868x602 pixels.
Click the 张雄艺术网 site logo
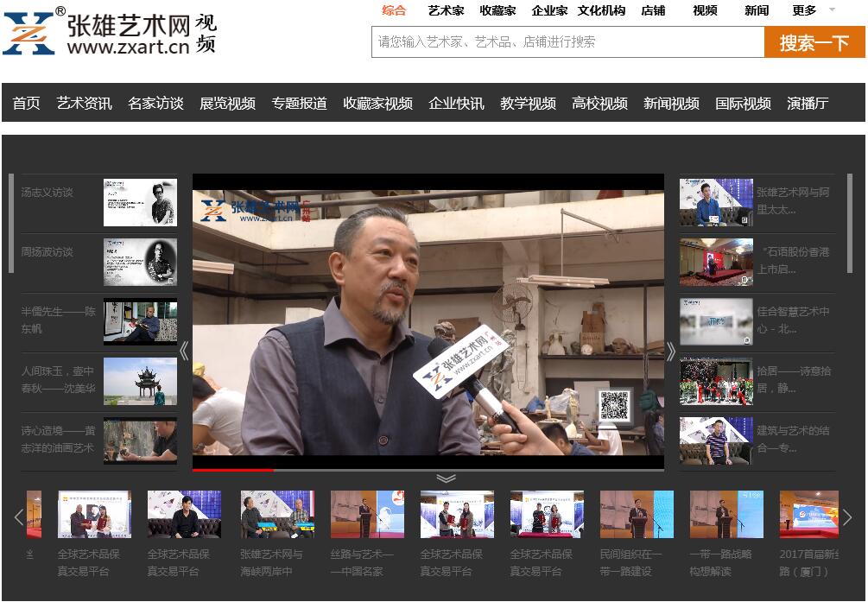pyautogui.click(x=110, y=32)
